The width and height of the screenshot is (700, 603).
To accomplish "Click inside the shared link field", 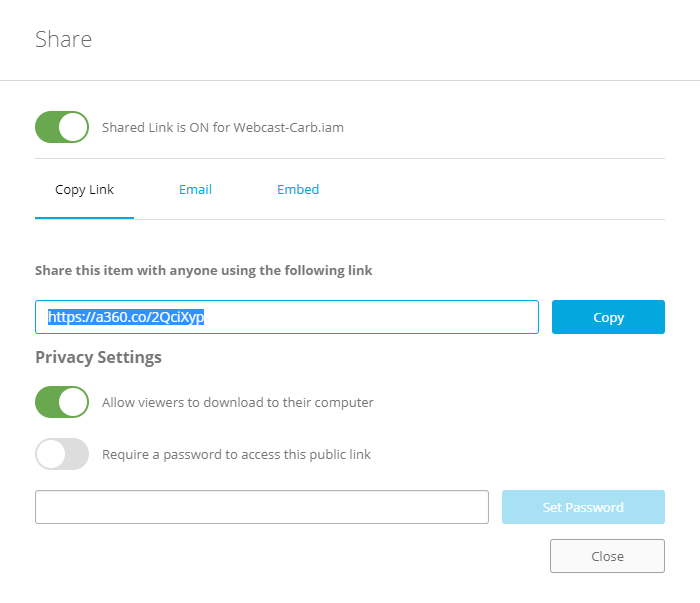I will [287, 317].
